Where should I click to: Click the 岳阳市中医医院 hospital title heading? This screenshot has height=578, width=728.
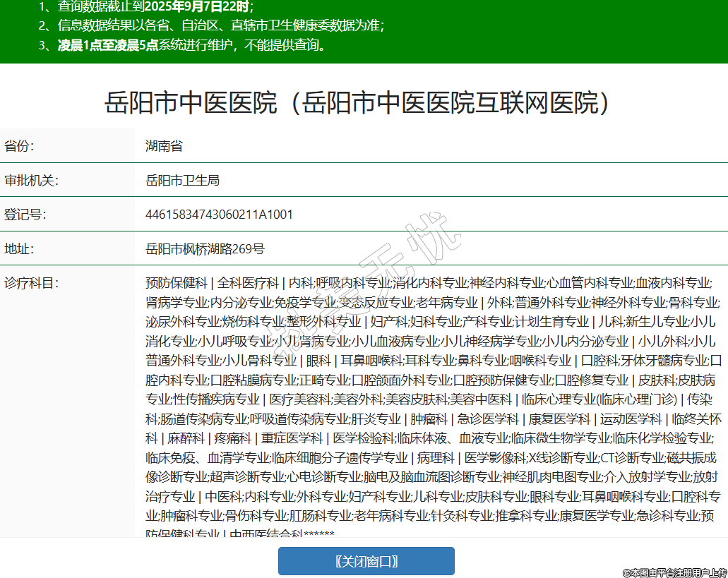[357, 103]
